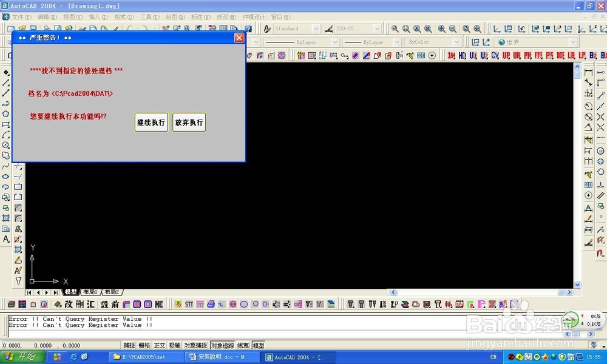This screenshot has width=607, height=364.
Task: Toggle 对象捕捉 object snap in status bar
Action: (195, 345)
